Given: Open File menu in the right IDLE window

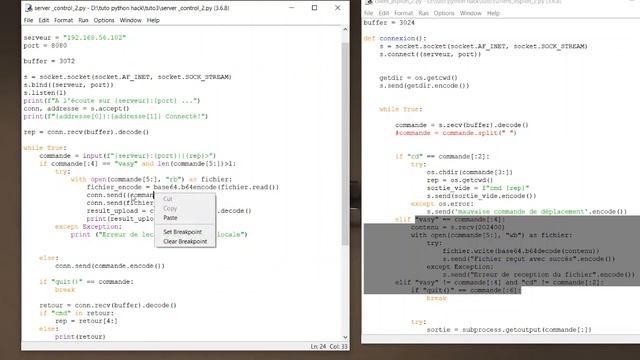Looking at the screenshot, I should pos(369,13).
